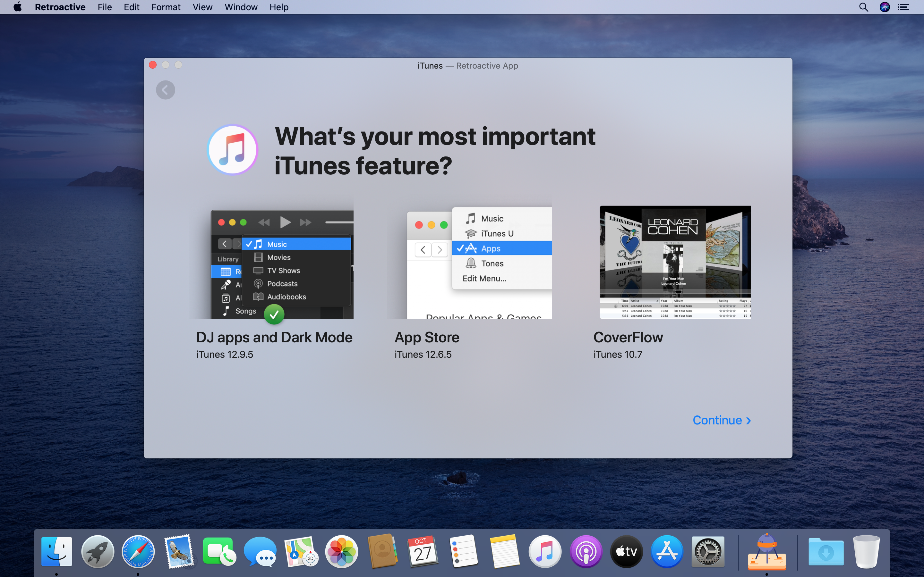Image resolution: width=924 pixels, height=577 pixels.
Task: Open the Apple menu
Action: click(x=18, y=7)
